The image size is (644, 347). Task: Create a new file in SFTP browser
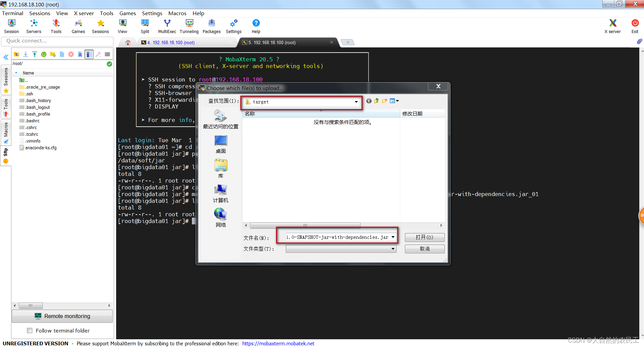point(62,54)
